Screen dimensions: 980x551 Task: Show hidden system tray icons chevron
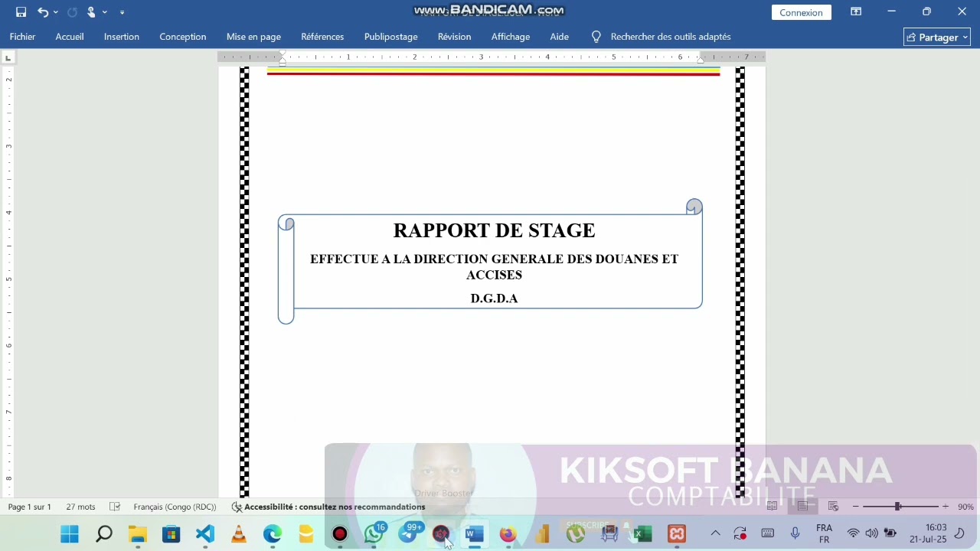(715, 533)
